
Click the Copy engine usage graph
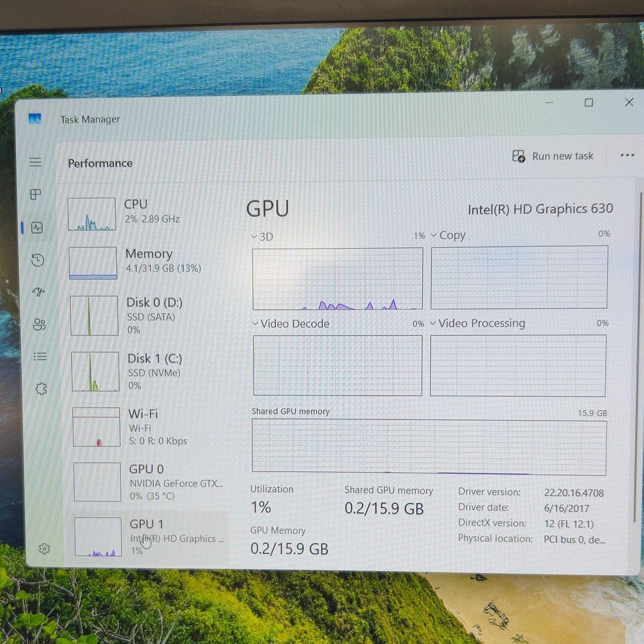pyautogui.click(x=519, y=277)
